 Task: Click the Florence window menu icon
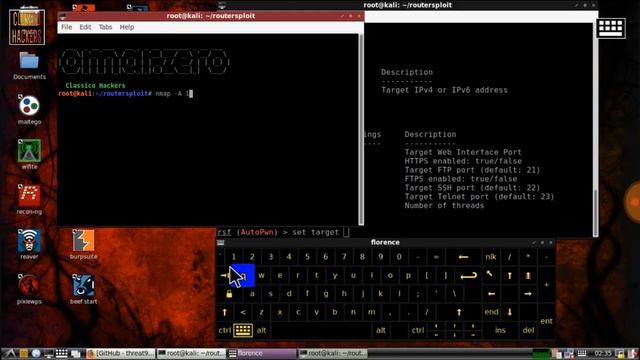(x=221, y=243)
